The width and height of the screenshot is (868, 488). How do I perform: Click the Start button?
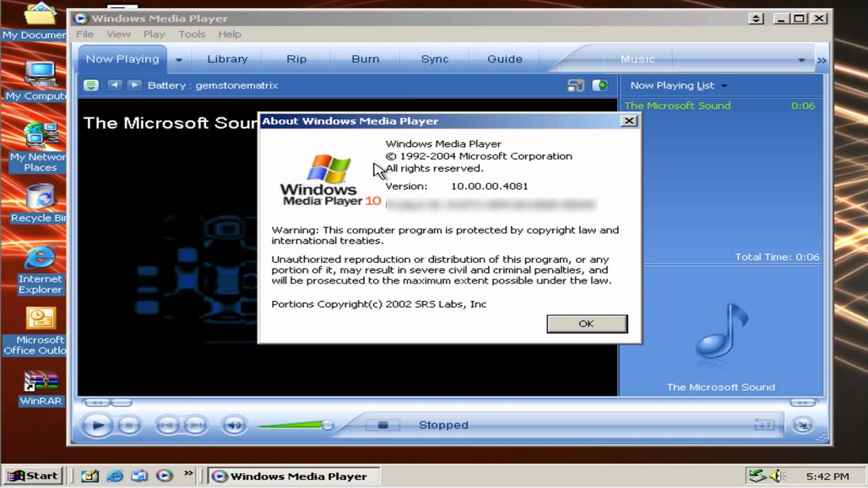click(x=33, y=476)
